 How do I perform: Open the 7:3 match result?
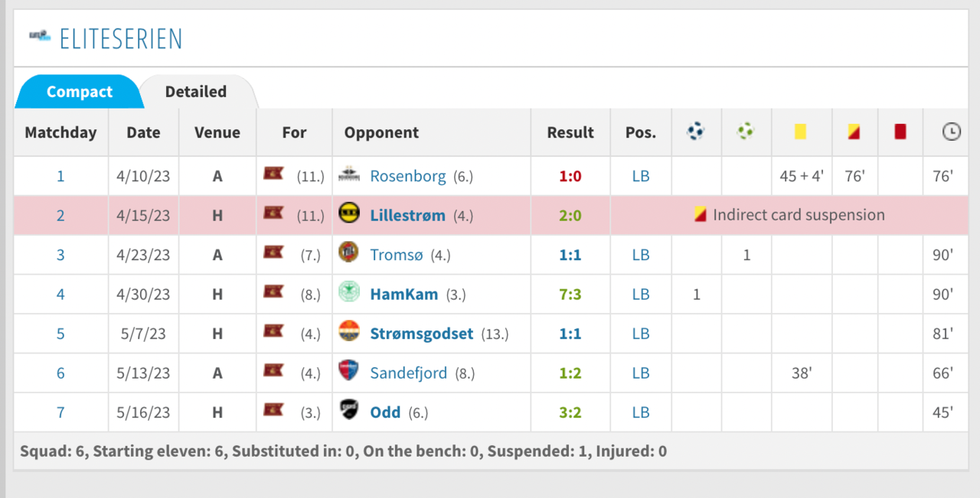[570, 294]
